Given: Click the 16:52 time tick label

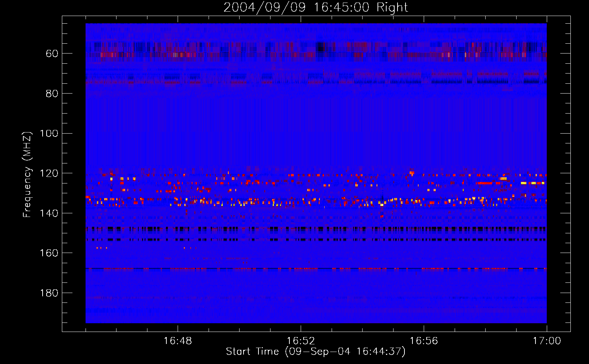Looking at the screenshot, I should [x=301, y=341].
